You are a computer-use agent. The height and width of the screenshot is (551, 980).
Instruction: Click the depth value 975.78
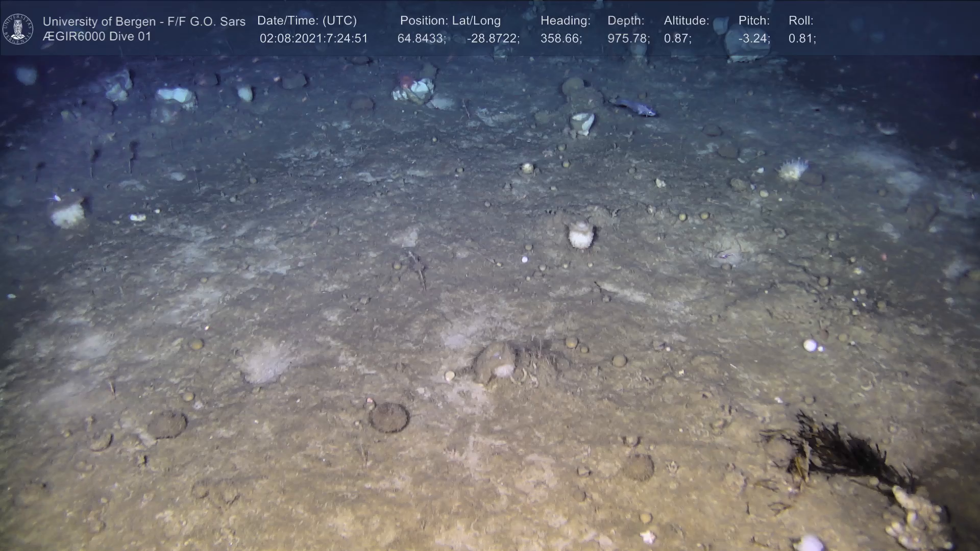click(x=628, y=39)
